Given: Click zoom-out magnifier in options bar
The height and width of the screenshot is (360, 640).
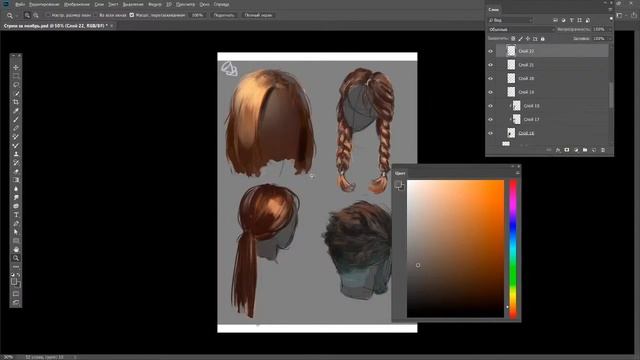Looking at the screenshot, I should 36,15.
